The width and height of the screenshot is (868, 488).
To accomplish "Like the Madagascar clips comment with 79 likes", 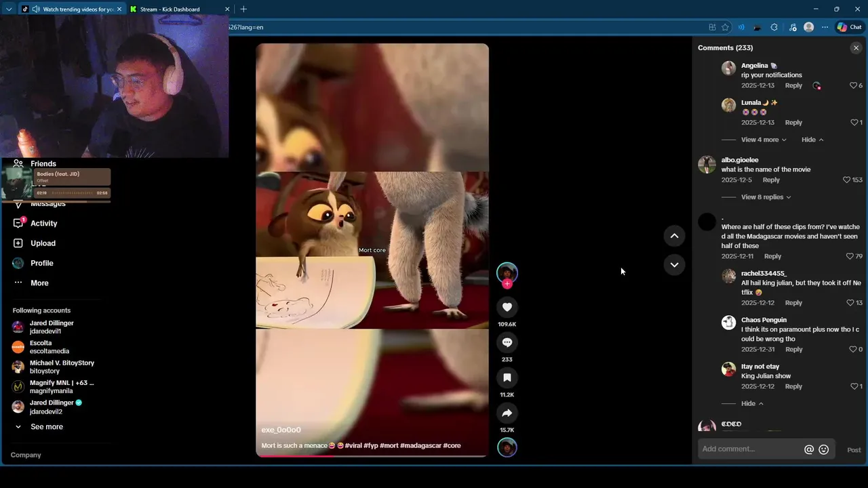I will 850,256.
